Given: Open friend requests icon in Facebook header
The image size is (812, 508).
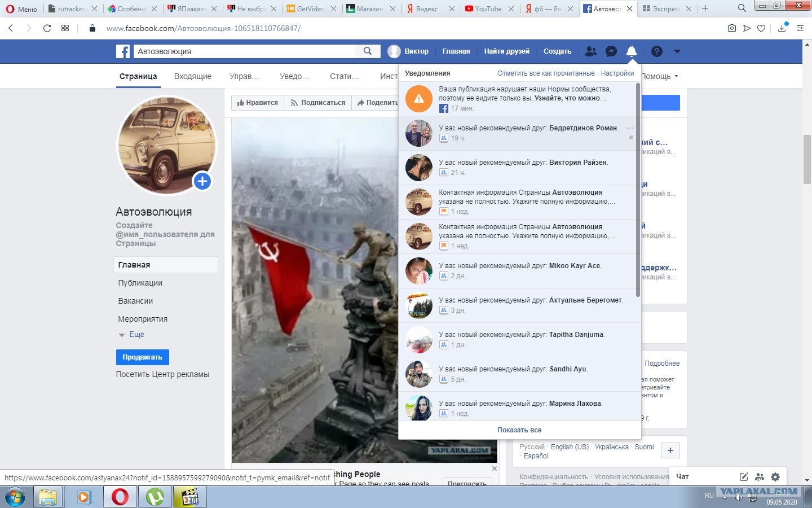Looking at the screenshot, I should (590, 51).
